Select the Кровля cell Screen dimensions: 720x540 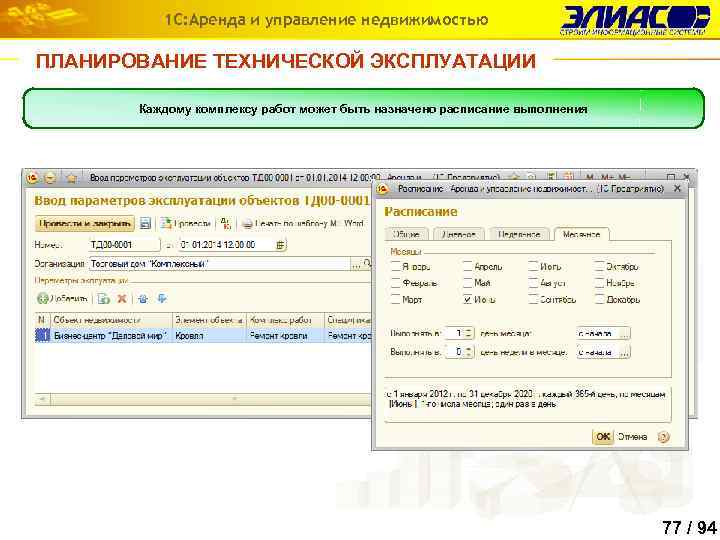tap(209, 336)
